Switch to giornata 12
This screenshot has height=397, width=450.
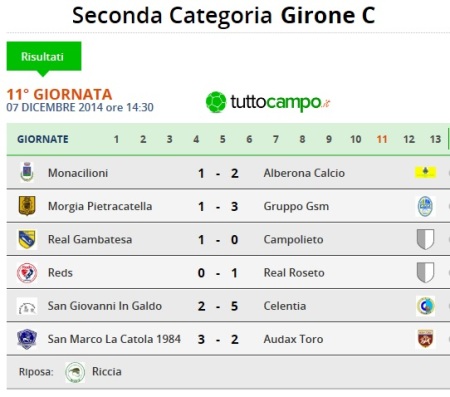(409, 139)
